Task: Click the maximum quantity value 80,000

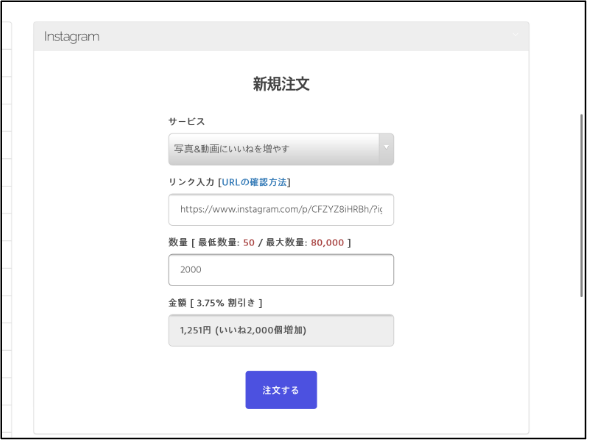Action: (327, 242)
